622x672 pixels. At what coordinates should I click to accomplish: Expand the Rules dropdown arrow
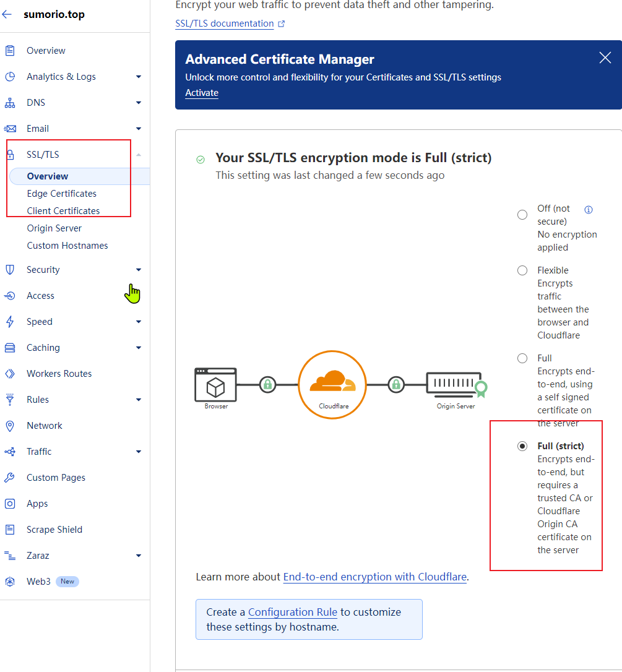(139, 400)
